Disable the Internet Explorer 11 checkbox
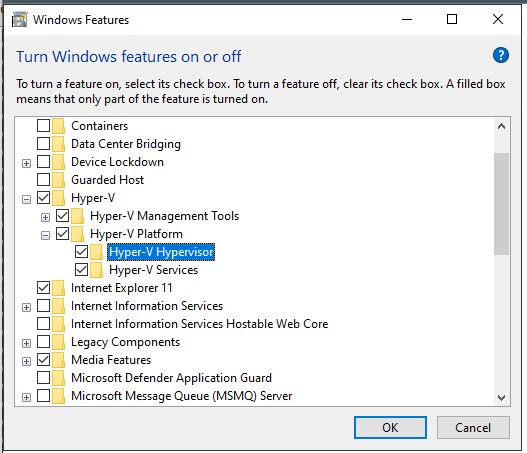 pos(43,288)
